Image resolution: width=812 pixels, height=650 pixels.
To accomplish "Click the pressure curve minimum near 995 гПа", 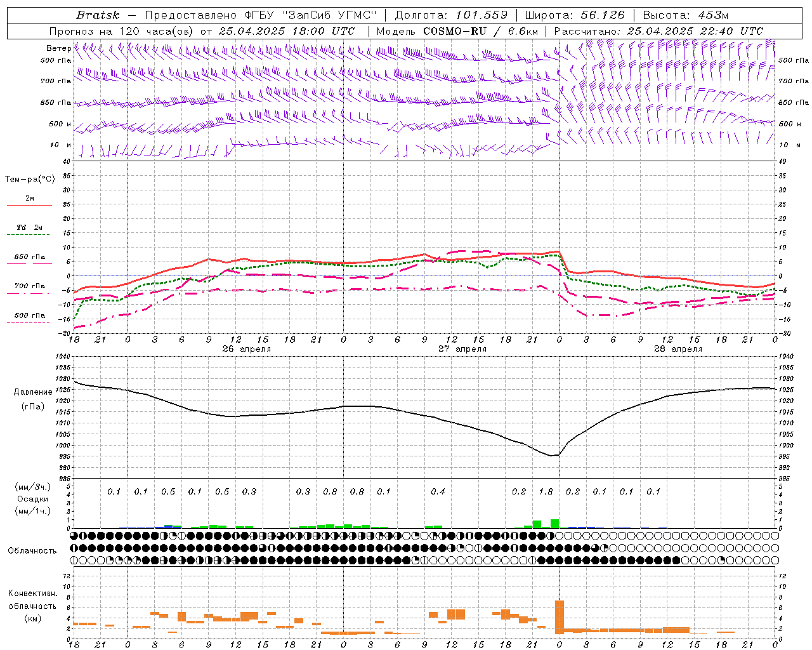I will (x=551, y=455).
